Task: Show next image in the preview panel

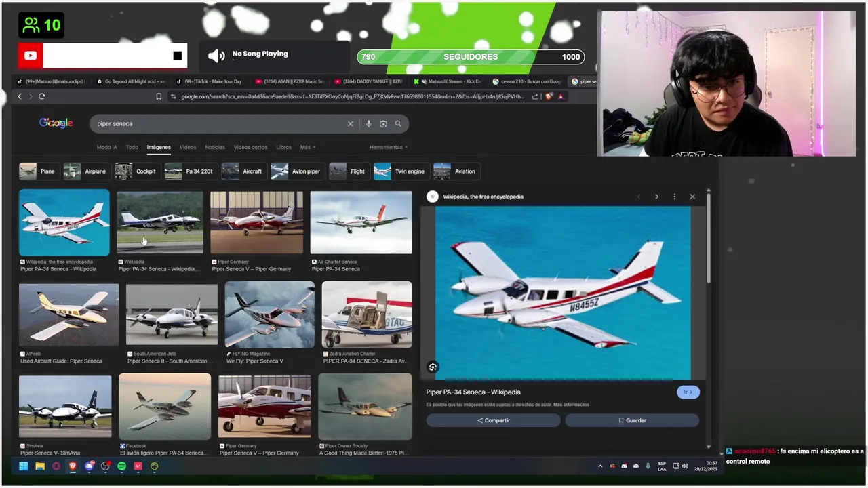Action: pyautogui.click(x=656, y=197)
